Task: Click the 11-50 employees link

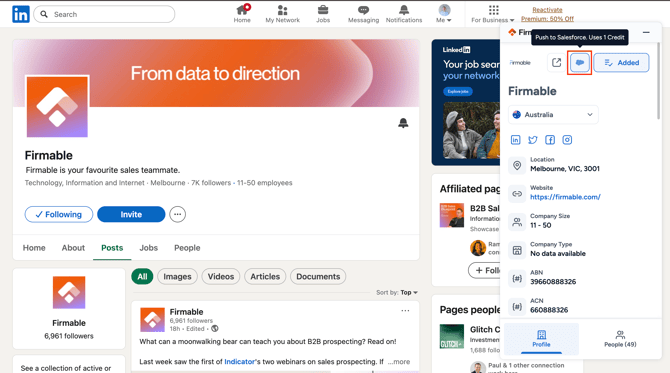Action: [x=264, y=183]
